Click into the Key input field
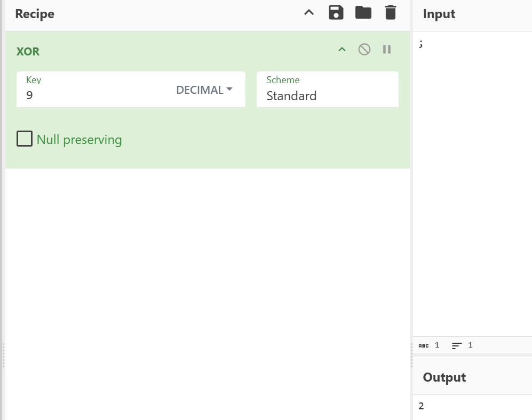Viewport: 532px width, 420px height. (96, 95)
